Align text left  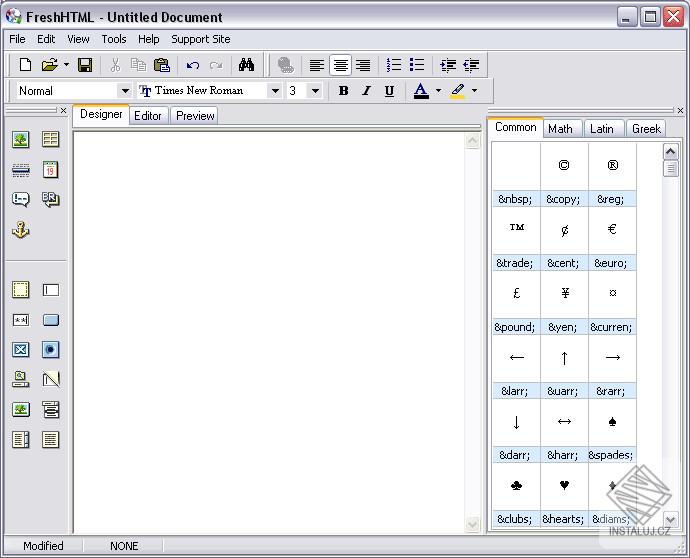tap(317, 66)
